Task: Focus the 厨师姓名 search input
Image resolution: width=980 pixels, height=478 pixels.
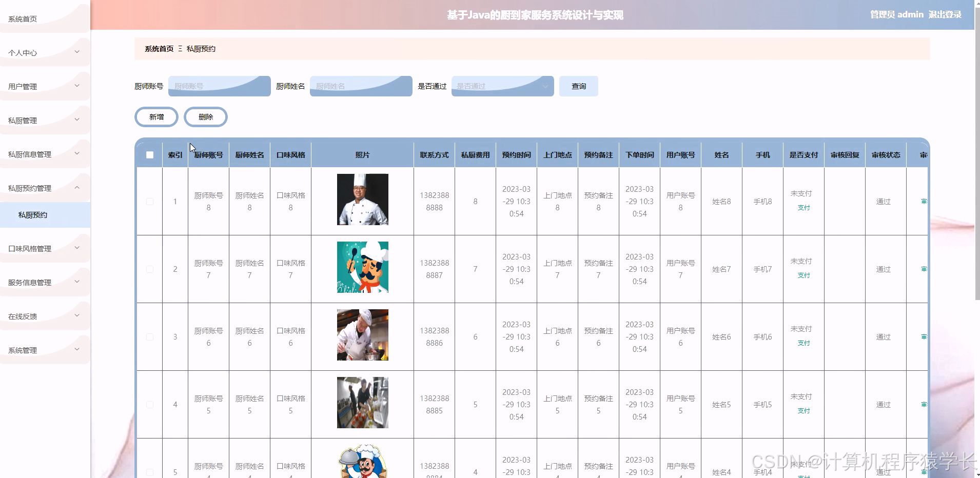Action: (361, 86)
